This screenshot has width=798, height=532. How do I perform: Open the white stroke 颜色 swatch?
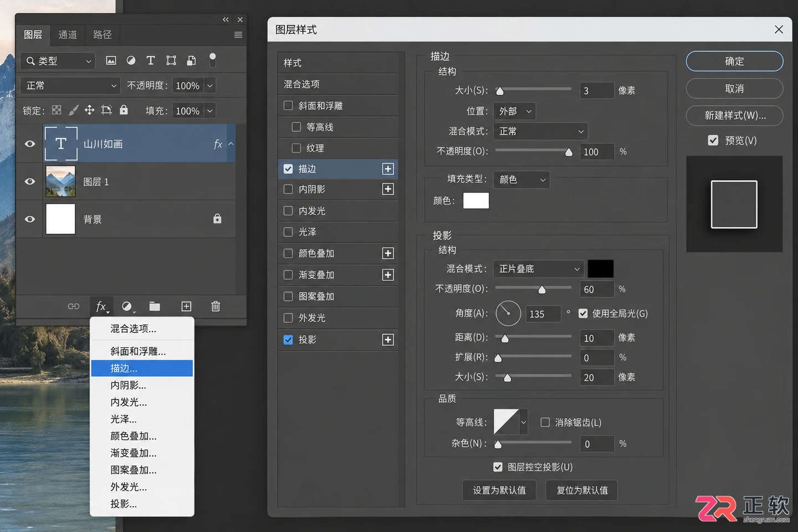[x=476, y=201]
